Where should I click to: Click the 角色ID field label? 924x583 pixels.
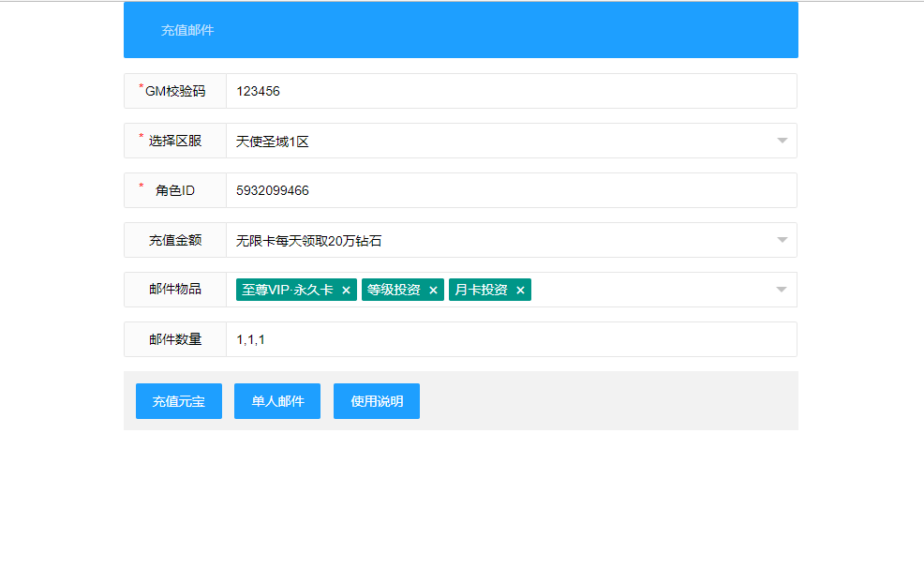175,190
